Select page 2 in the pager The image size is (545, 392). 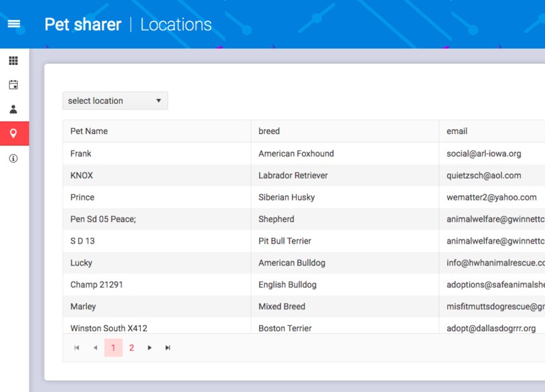click(x=131, y=348)
